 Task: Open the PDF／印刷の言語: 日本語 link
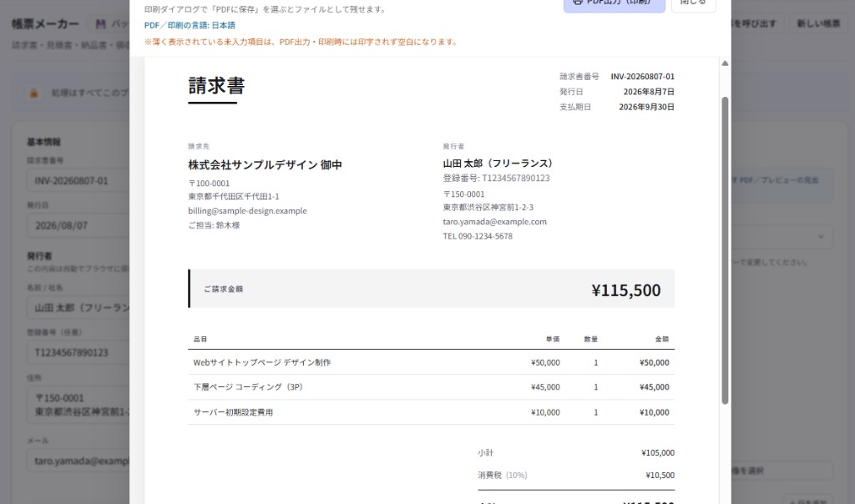190,25
